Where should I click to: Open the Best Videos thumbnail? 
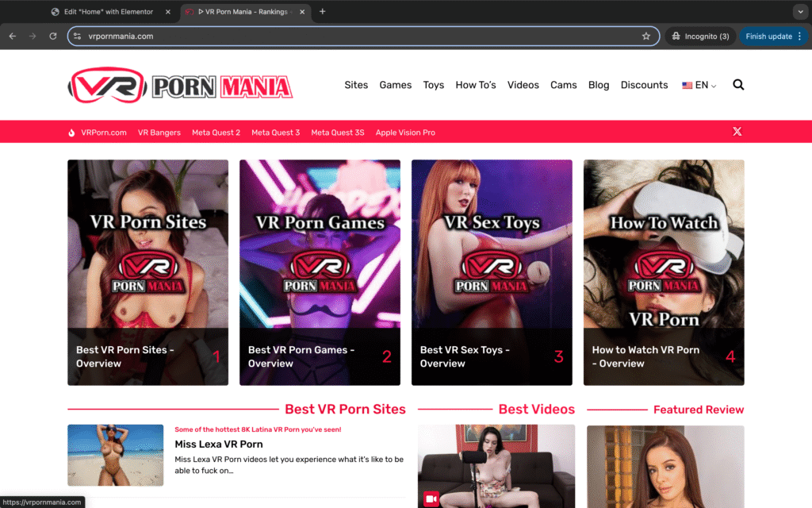496,466
